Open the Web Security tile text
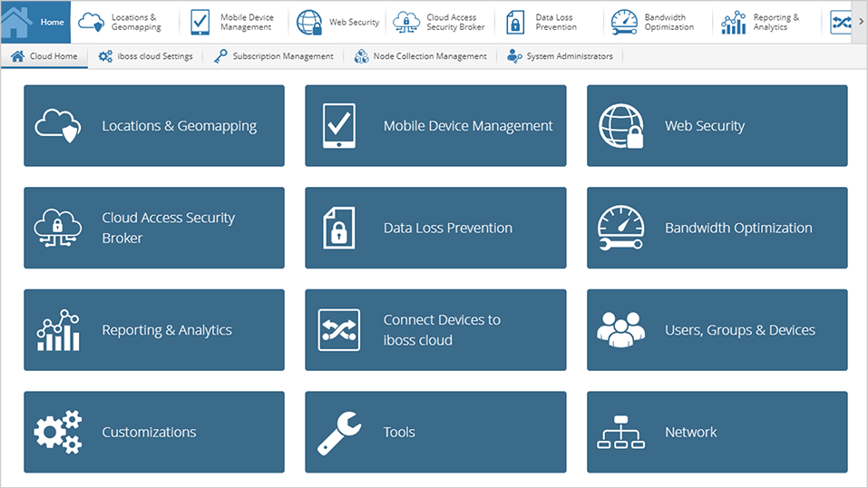Screen dimensions: 868x488 click(x=705, y=126)
